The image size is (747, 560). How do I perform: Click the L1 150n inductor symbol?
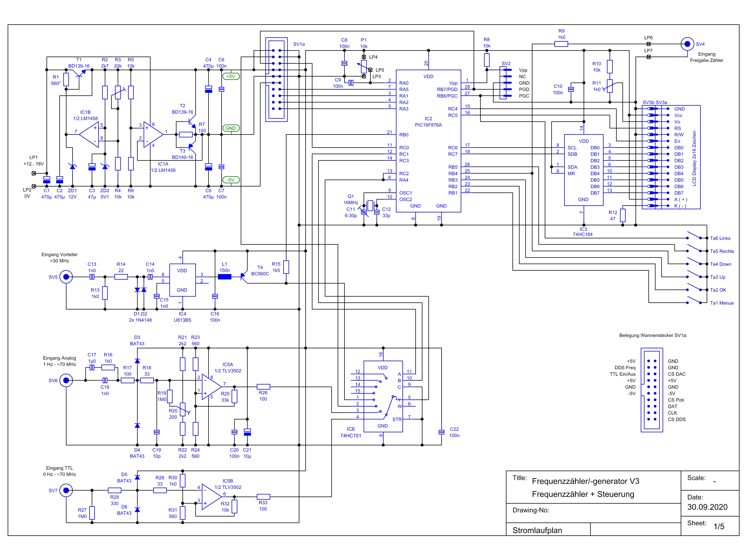click(x=225, y=277)
